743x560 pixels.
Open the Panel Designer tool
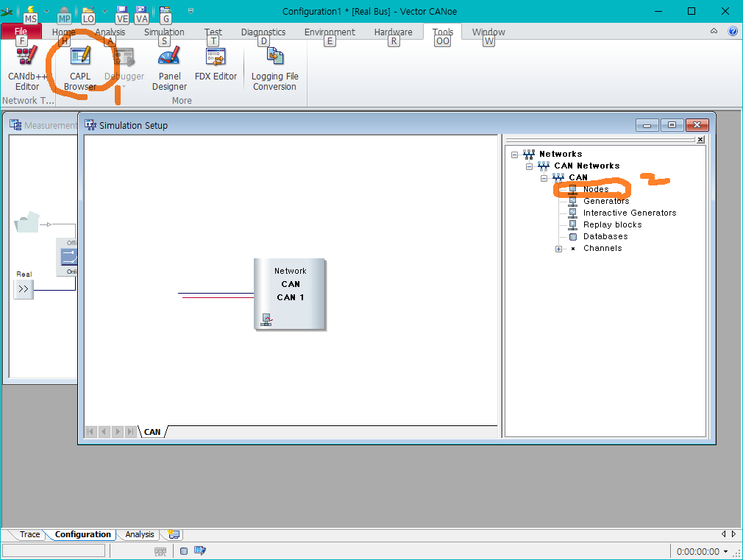169,68
